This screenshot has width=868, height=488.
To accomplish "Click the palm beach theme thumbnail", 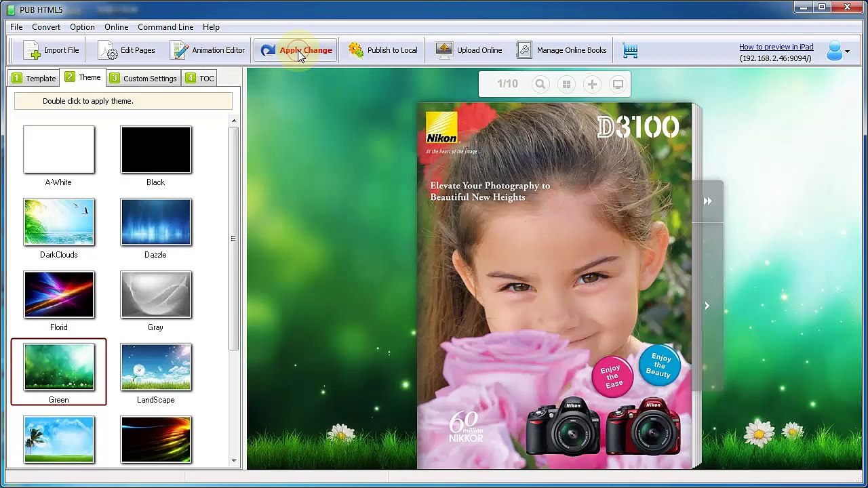I will click(x=59, y=440).
